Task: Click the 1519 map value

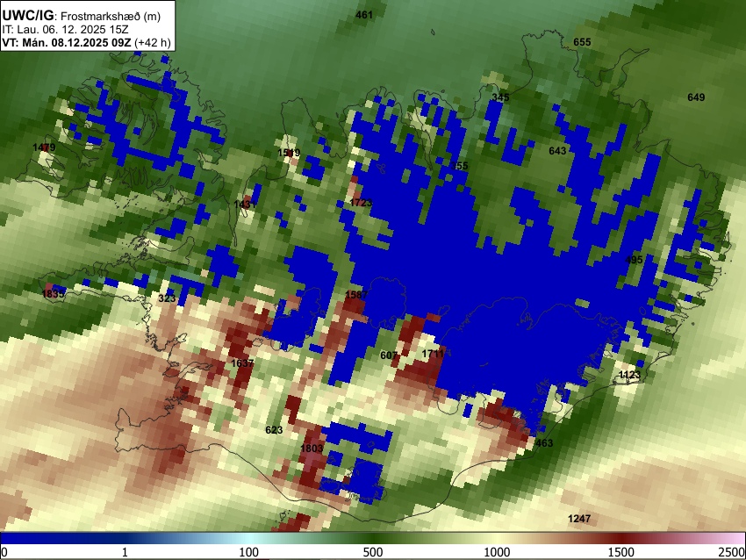Action: 289,153
